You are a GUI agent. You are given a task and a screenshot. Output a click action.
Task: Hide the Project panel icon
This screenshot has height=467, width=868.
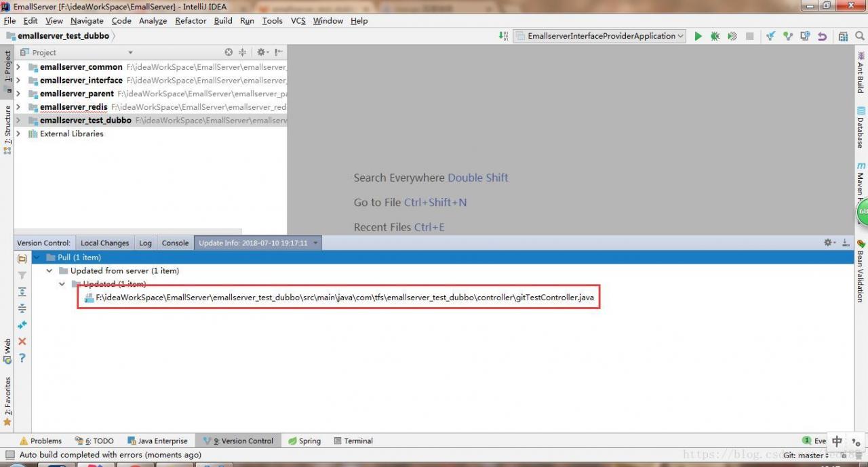pyautogui.click(x=279, y=52)
